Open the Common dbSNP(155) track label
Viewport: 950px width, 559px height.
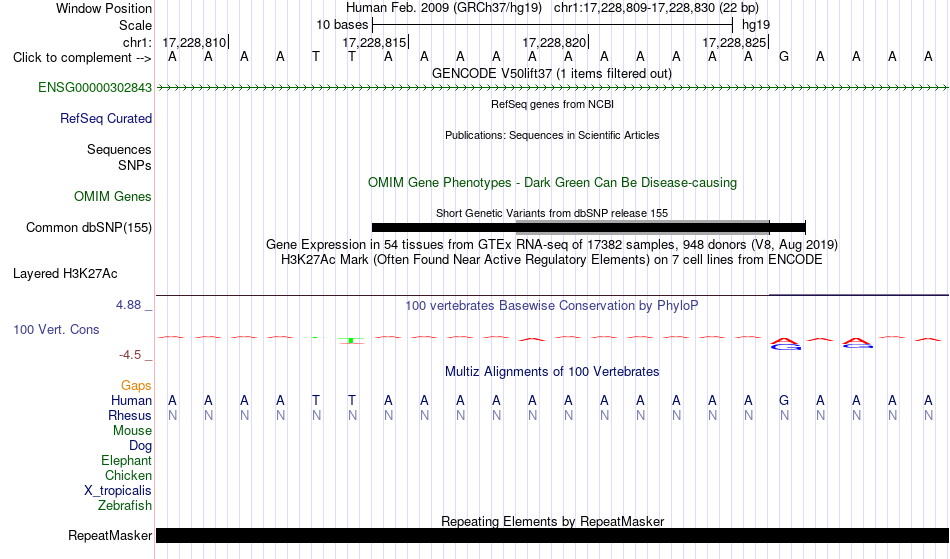pyautogui.click(x=88, y=228)
